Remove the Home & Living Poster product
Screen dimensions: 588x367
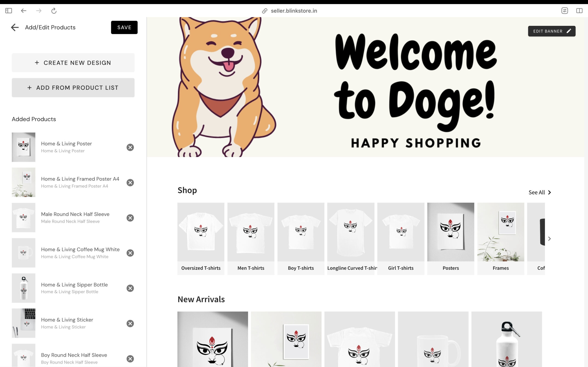[x=130, y=147]
